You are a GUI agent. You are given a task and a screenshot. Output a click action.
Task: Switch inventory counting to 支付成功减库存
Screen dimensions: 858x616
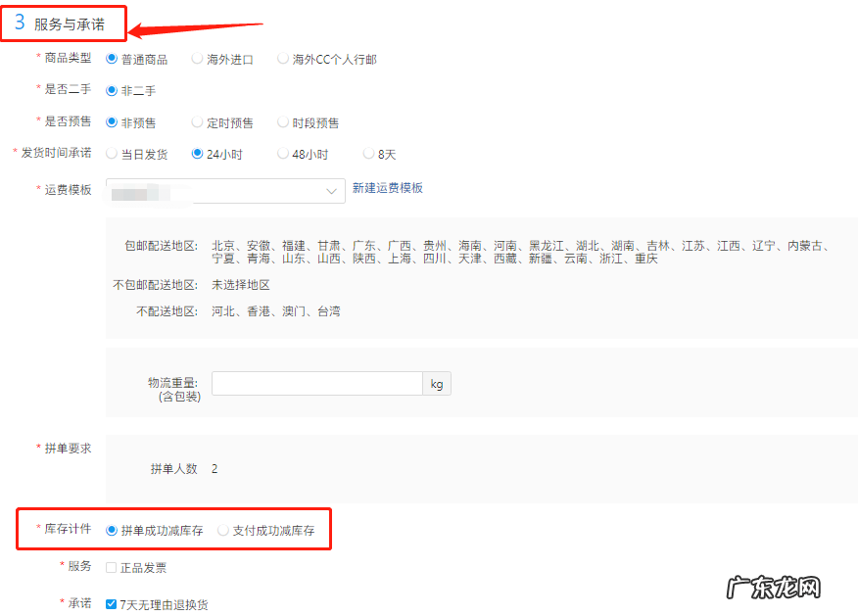click(225, 529)
